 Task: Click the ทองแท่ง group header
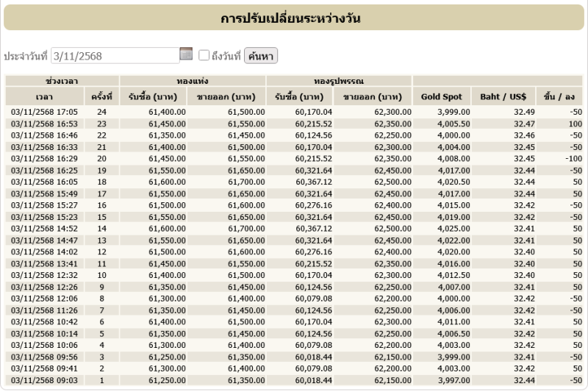click(193, 80)
